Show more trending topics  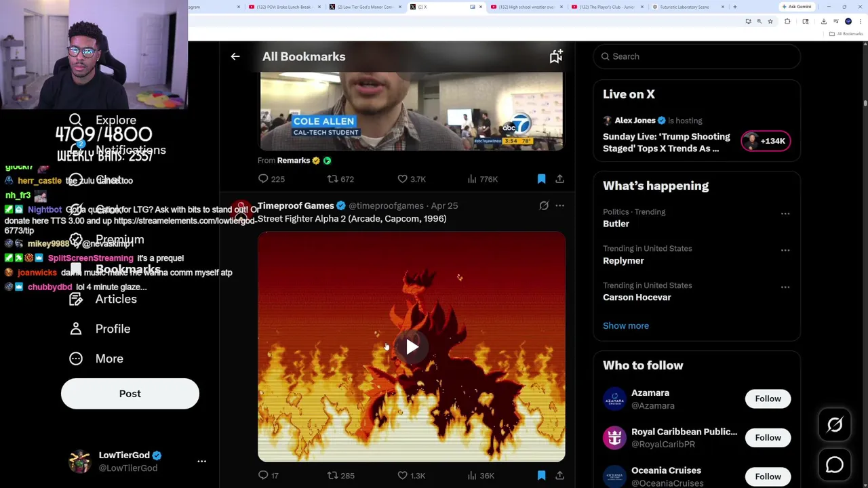[626, 326]
